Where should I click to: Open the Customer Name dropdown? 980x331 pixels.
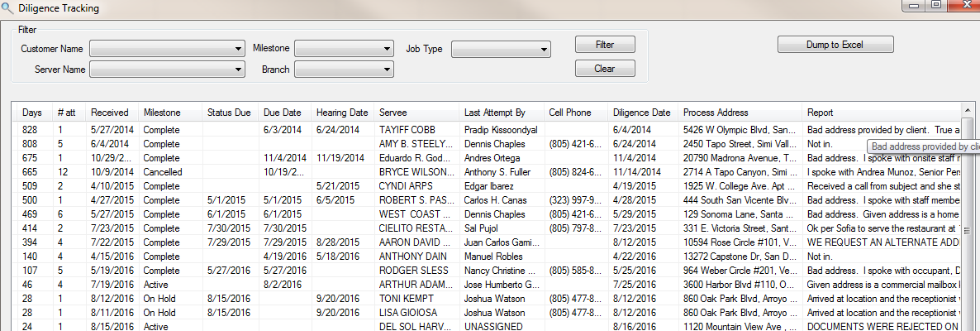pyautogui.click(x=167, y=49)
